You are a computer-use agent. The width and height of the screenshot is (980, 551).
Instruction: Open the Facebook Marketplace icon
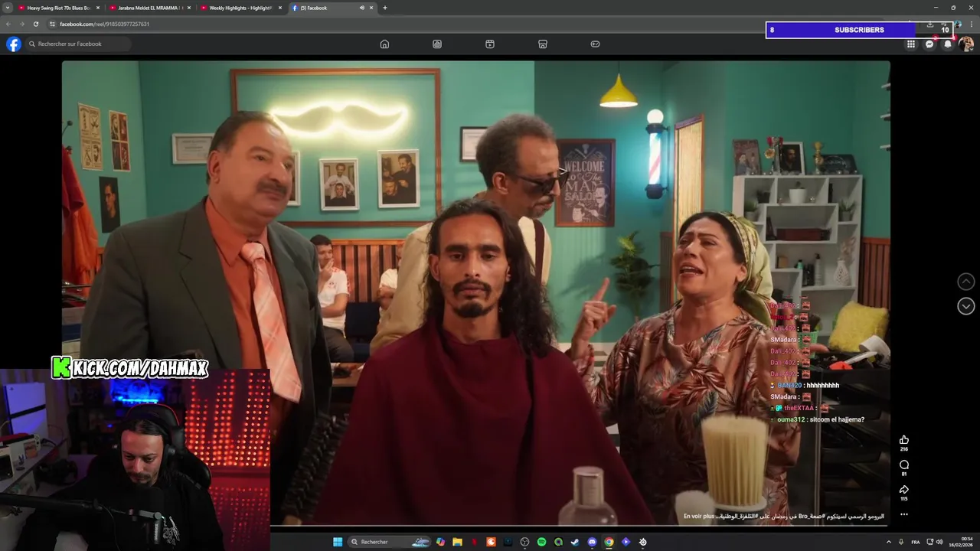pyautogui.click(x=543, y=44)
